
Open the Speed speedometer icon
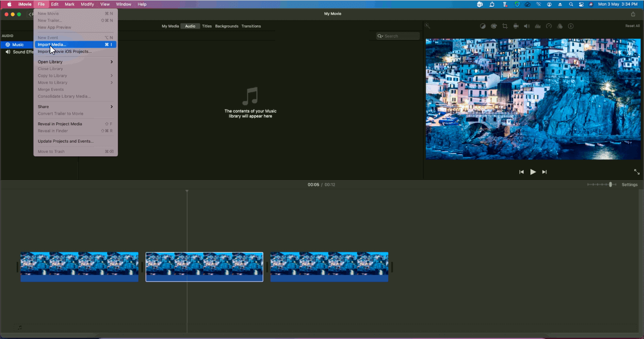pyautogui.click(x=549, y=26)
